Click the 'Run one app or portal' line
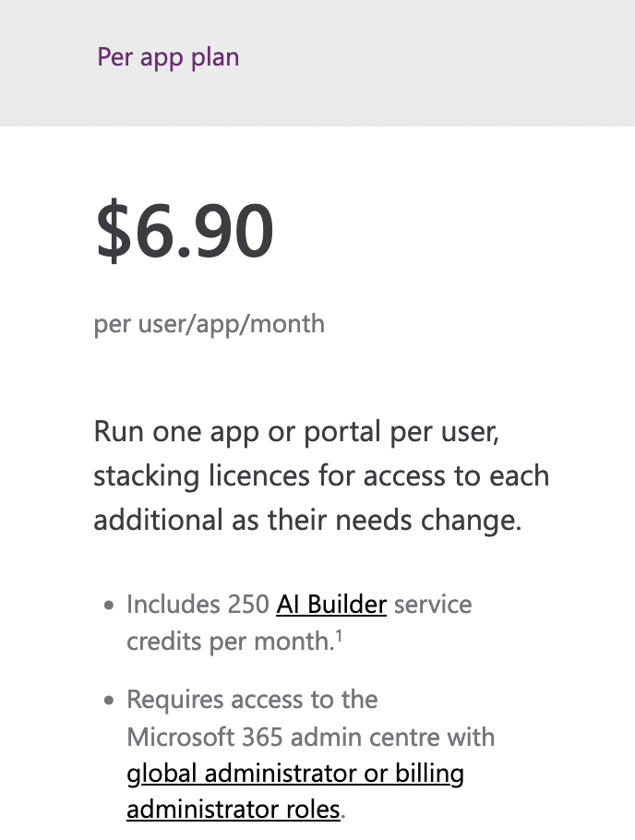 [x=296, y=432]
